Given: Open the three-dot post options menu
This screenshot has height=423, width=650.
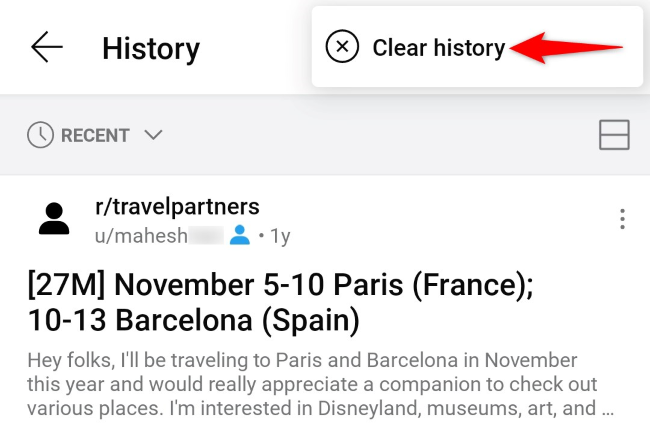Looking at the screenshot, I should click(x=622, y=219).
